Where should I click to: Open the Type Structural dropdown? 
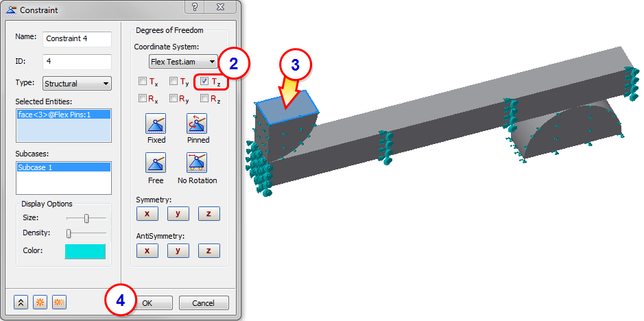(77, 84)
